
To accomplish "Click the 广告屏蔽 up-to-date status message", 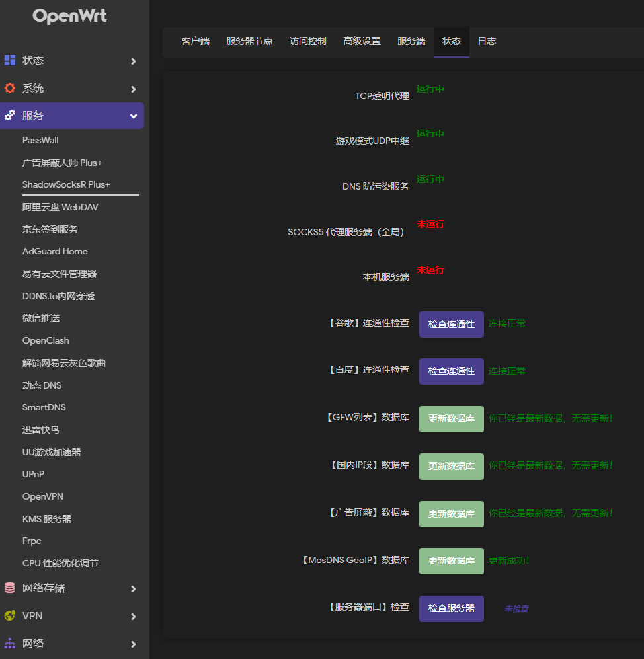I will point(550,513).
